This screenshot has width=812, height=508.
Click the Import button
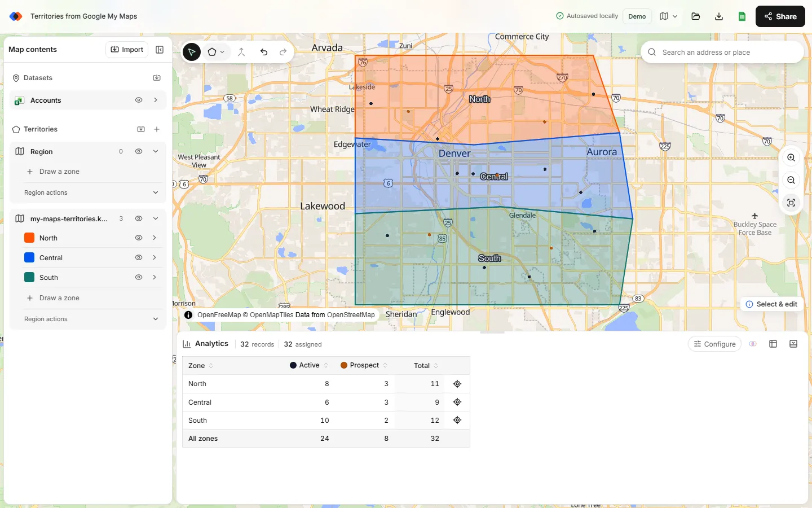[x=127, y=50]
